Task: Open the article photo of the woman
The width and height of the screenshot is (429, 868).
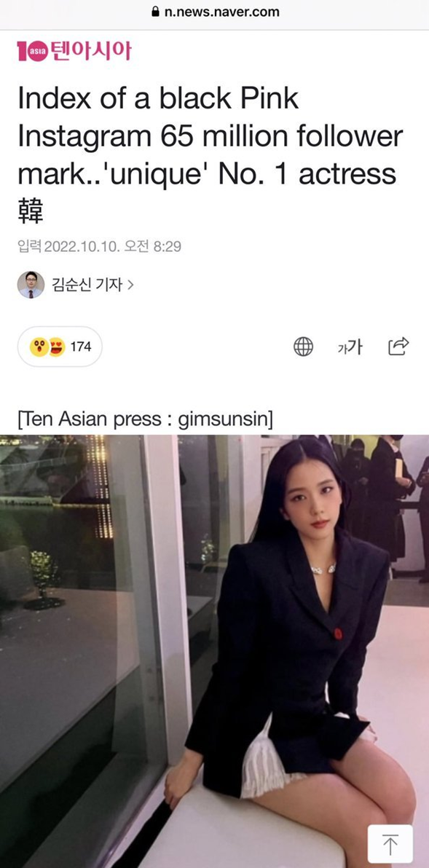Action: click(x=214, y=651)
